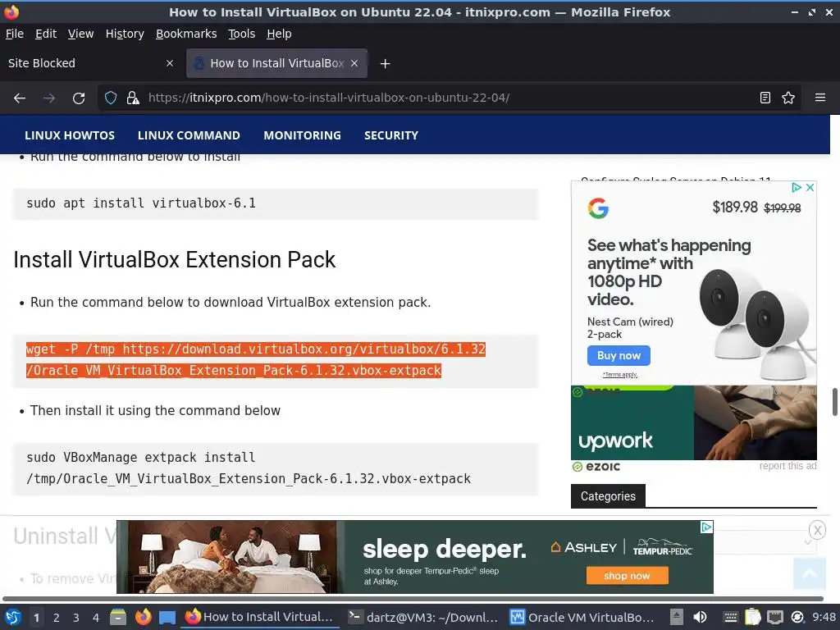
Task: Click shop now in Ashley ad
Action: pyautogui.click(x=627, y=576)
